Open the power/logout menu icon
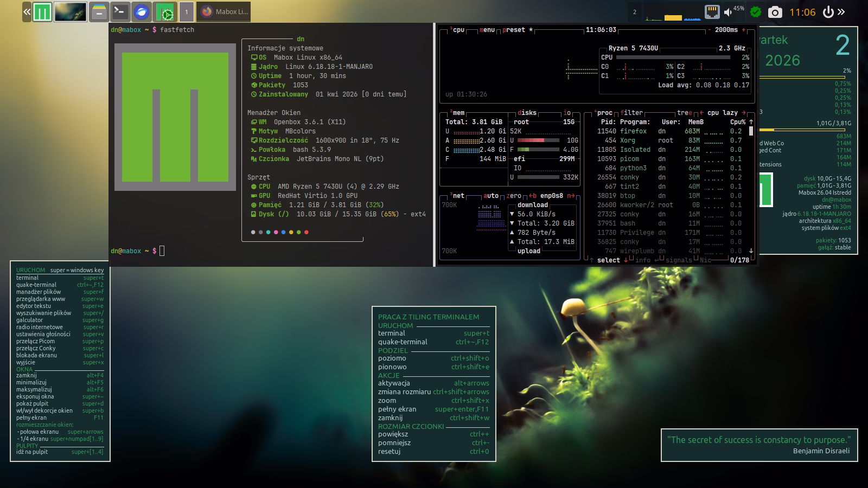 [828, 12]
